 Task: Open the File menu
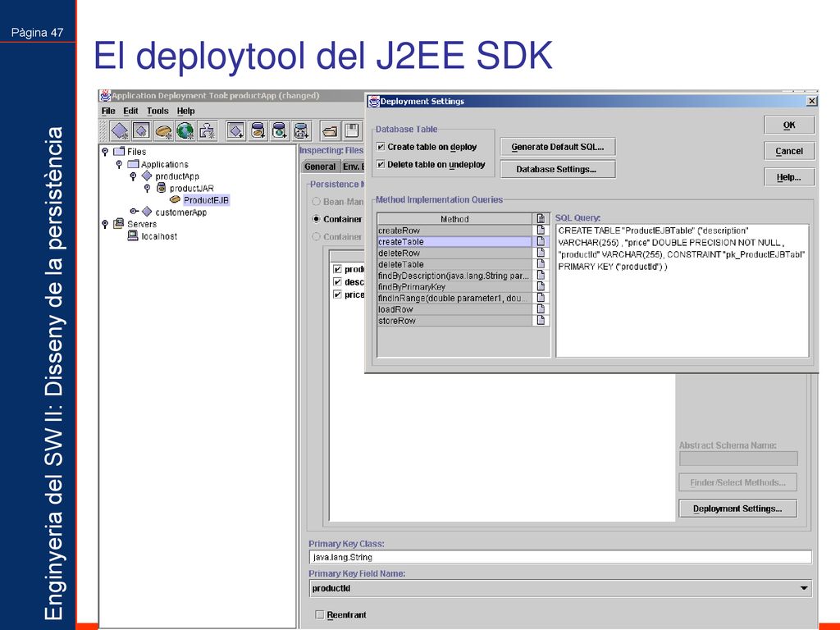click(108, 111)
